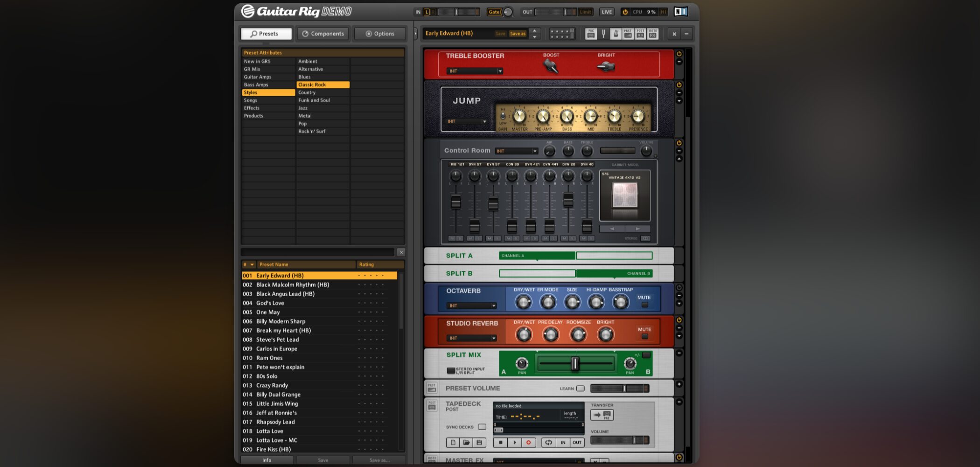980x467 pixels.
Task: Choose the Metal style
Action: tap(322, 116)
